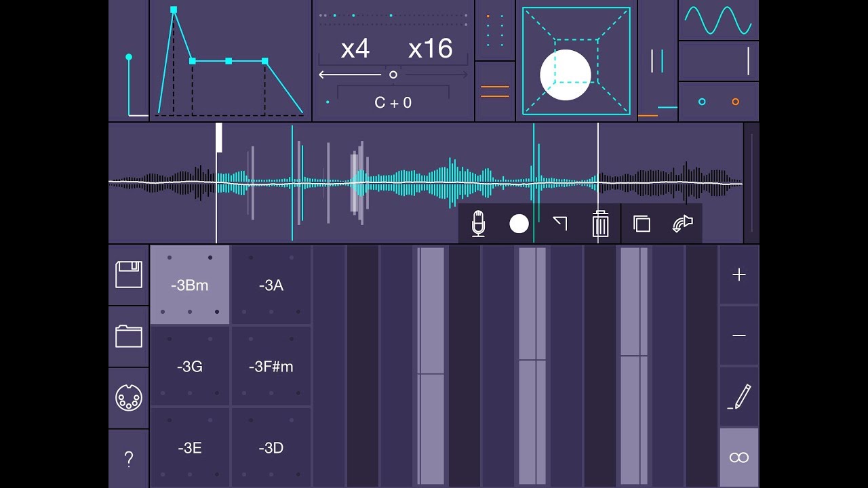Click the third light keyboard strip
The height and width of the screenshot is (488, 868).
634,366
